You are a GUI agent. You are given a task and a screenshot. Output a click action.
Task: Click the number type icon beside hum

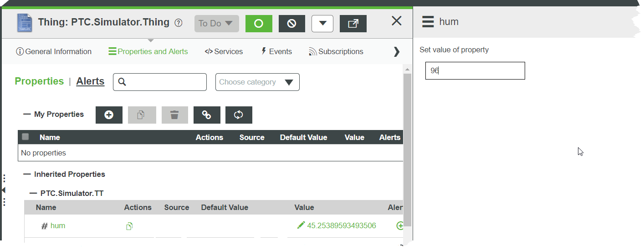(45, 226)
